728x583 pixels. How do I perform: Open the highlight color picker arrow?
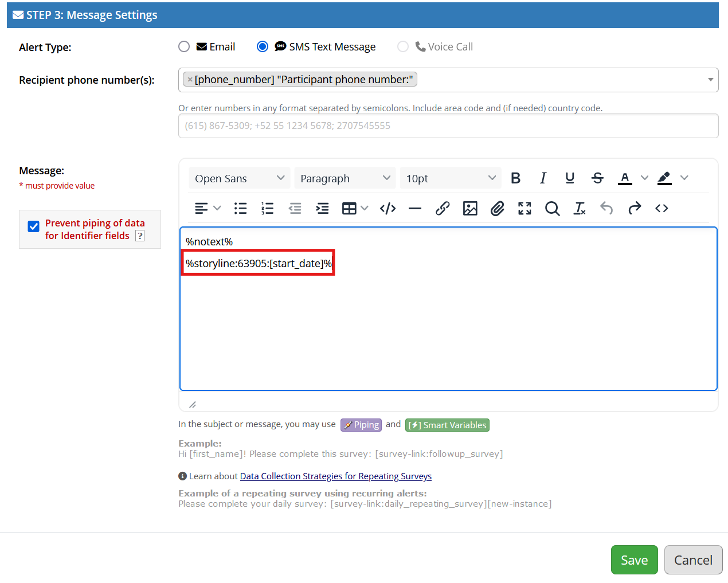[684, 178]
